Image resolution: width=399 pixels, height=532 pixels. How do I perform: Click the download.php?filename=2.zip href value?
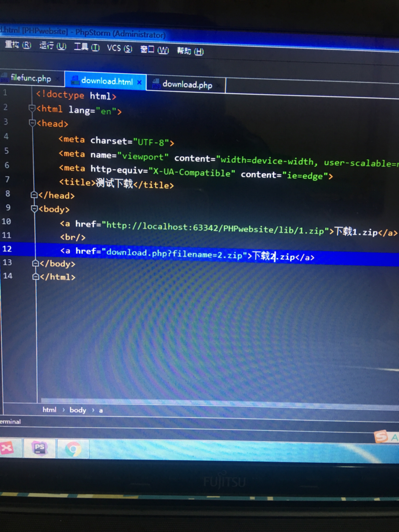click(x=174, y=253)
